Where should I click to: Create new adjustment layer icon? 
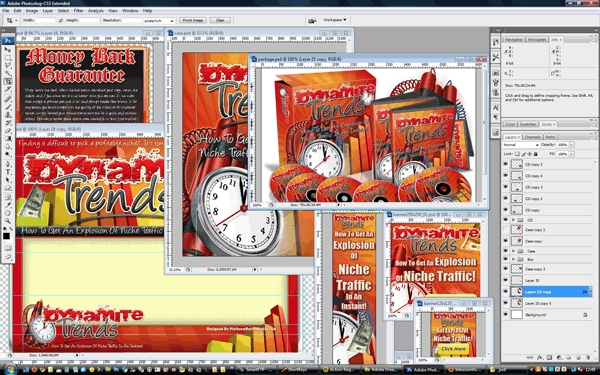[x=559, y=358]
